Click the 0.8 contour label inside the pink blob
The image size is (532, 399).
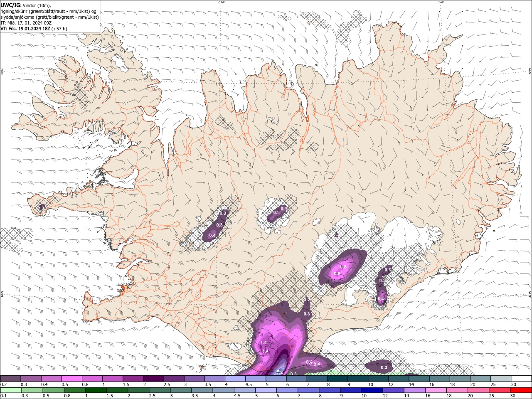point(343,267)
